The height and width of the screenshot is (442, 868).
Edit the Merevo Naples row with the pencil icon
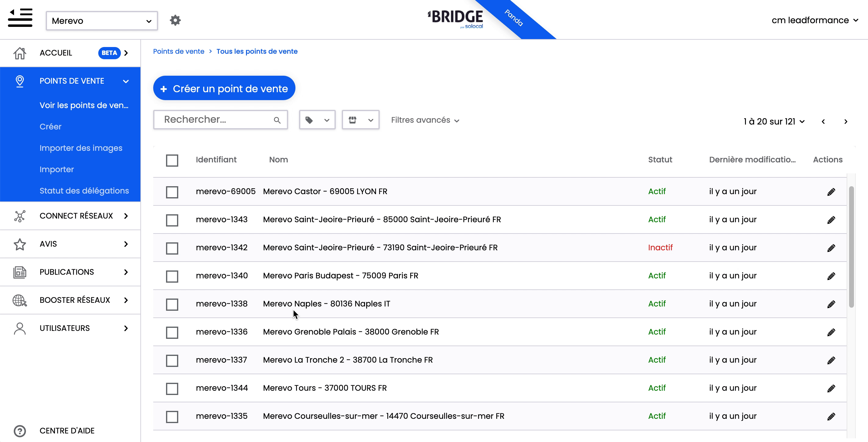click(831, 304)
